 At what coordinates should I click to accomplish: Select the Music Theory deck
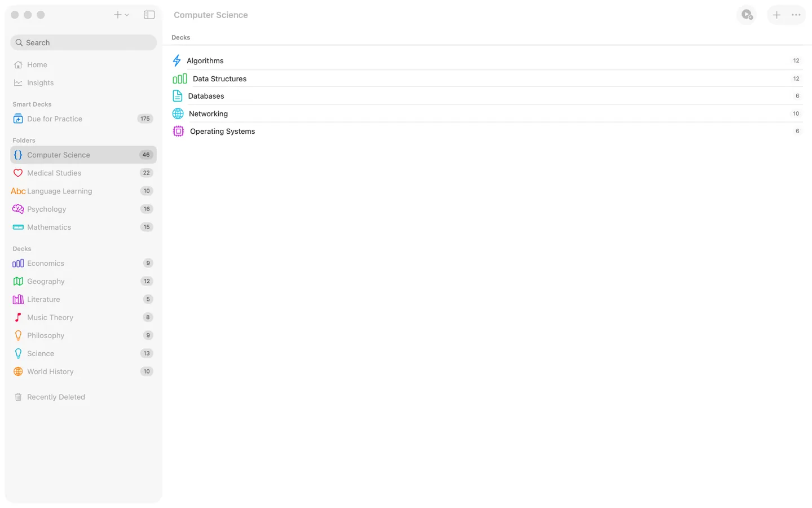(83, 317)
